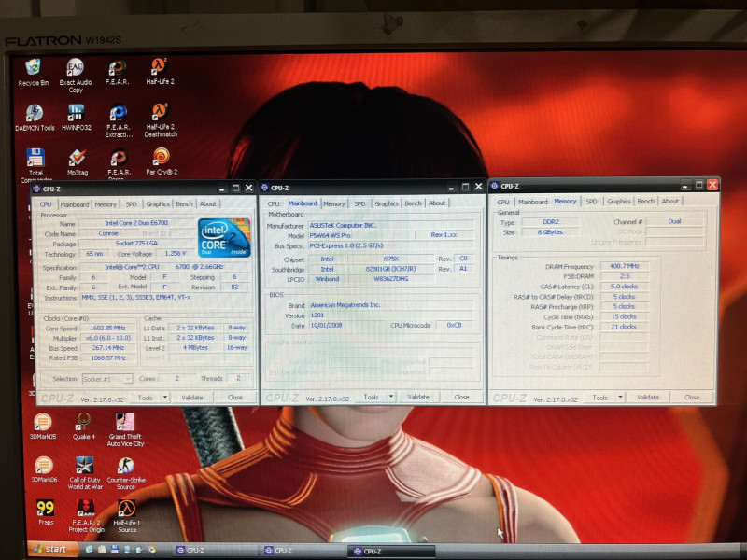Screen dimensions: 747x560
Task: Select the Quake 4 desktop shortcut
Action: click(x=84, y=427)
